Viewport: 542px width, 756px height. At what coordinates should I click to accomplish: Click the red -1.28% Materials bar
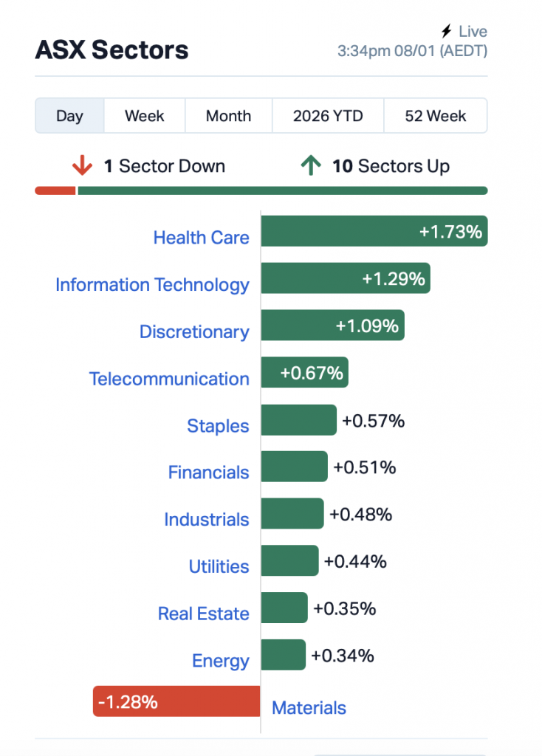(176, 701)
